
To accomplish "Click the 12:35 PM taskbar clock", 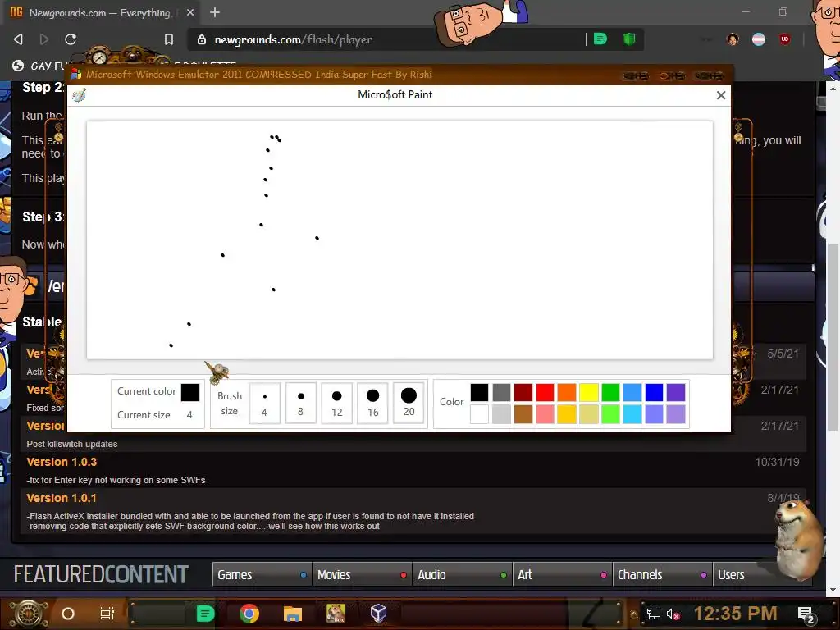I will tap(735, 614).
